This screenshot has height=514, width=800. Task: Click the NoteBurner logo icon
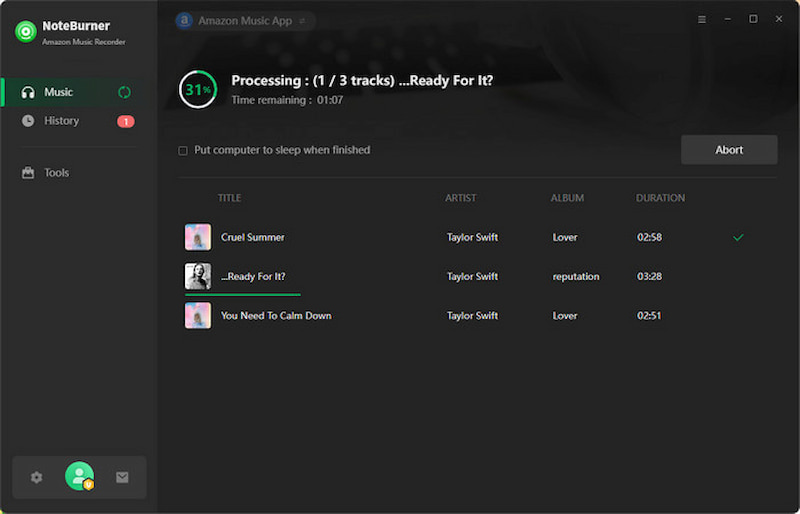(x=26, y=32)
